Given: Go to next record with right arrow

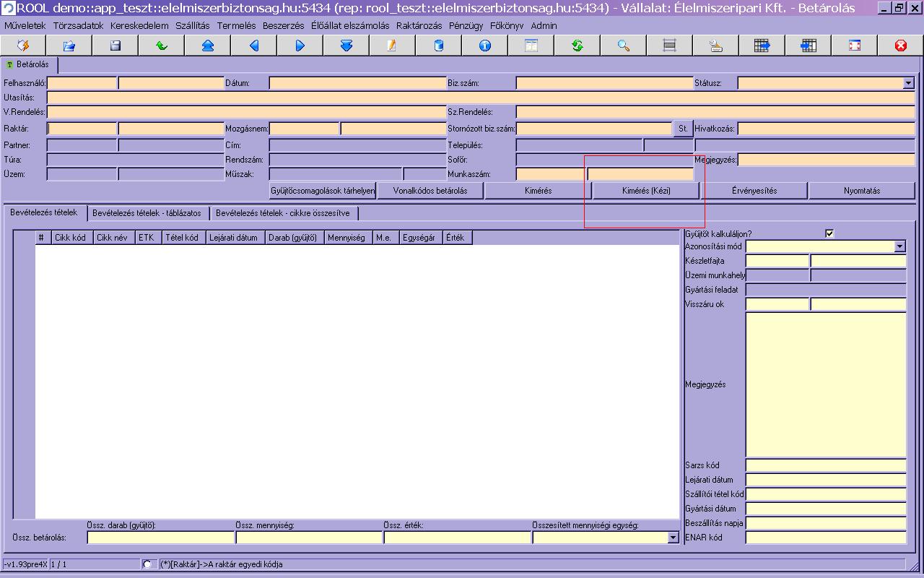Looking at the screenshot, I should [x=300, y=46].
